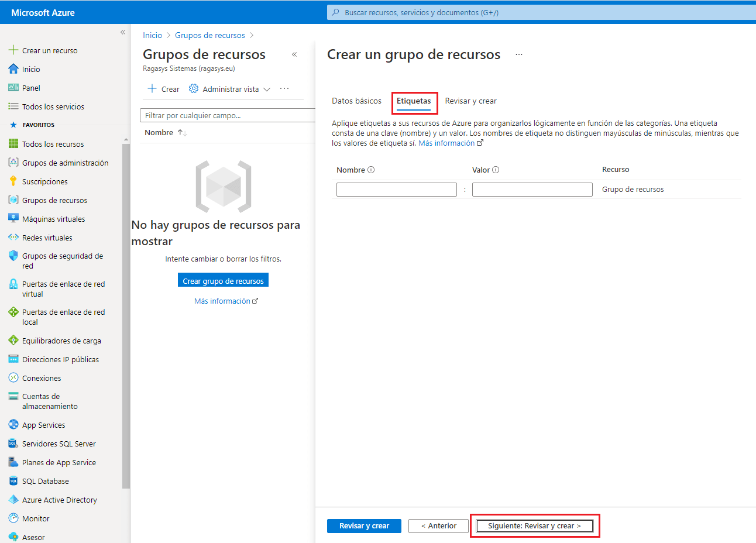The width and height of the screenshot is (756, 543).
Task: Click the Grupos de recursos breadcrumb
Action: coord(210,35)
